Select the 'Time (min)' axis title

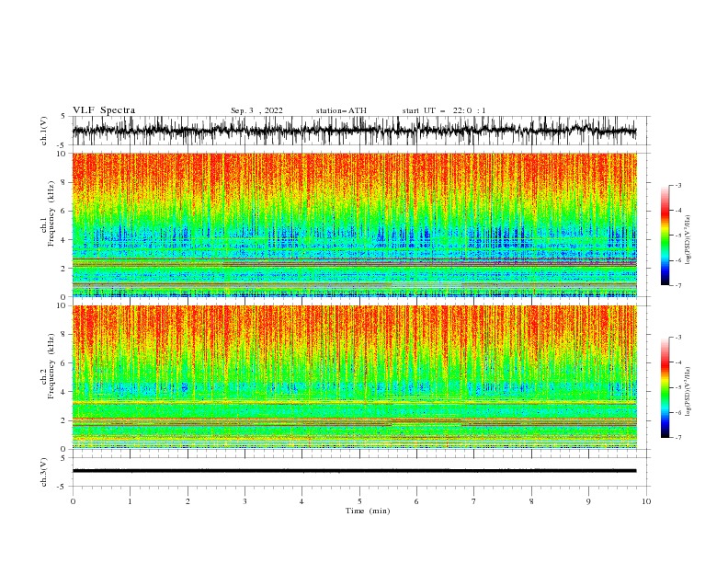click(368, 511)
